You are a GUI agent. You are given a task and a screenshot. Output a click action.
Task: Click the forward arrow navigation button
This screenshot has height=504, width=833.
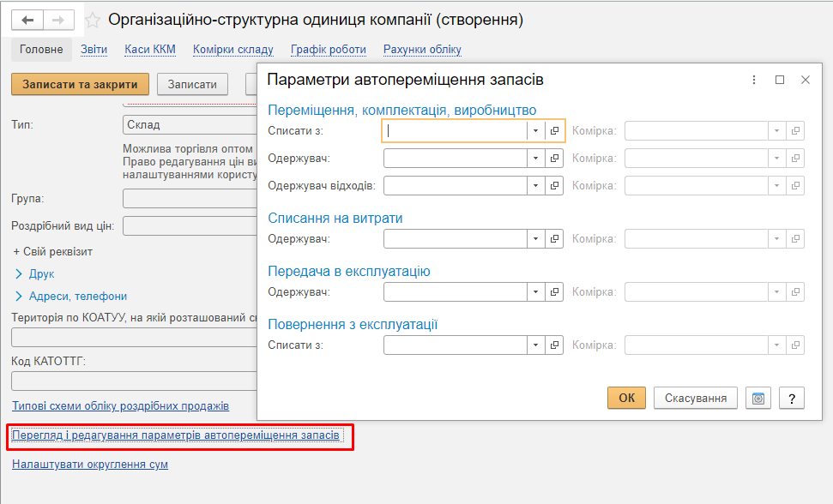(58, 21)
